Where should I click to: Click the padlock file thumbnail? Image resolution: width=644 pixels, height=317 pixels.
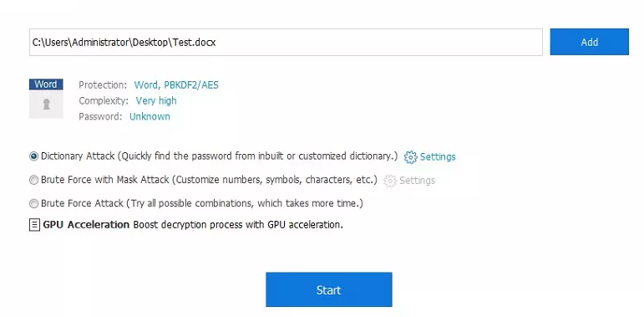(46, 105)
